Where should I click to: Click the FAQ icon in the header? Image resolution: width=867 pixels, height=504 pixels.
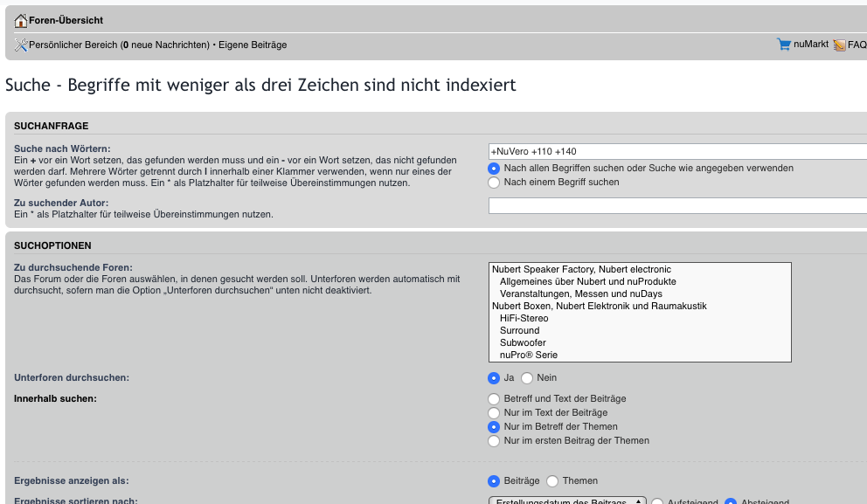[x=839, y=45]
